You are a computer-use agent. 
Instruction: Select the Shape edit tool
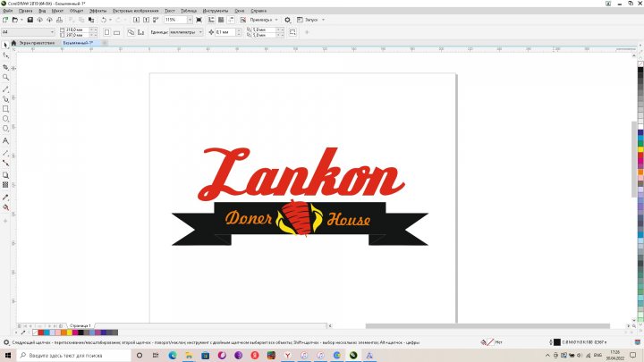(x=5, y=55)
